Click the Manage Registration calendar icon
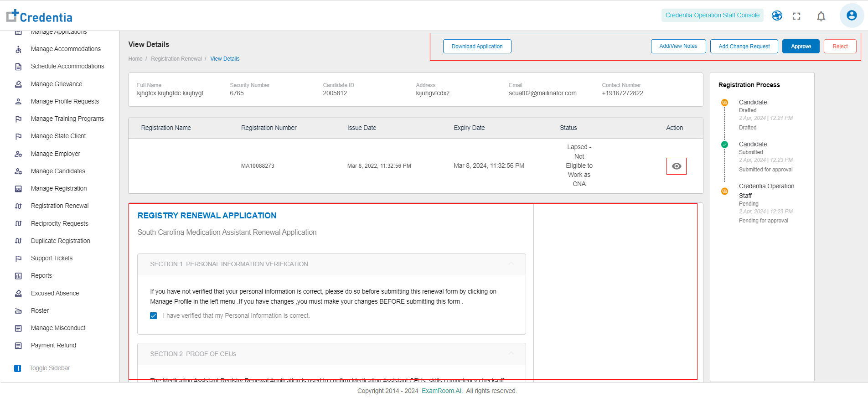Screen dimensions: 868x398 pyautogui.click(x=18, y=189)
